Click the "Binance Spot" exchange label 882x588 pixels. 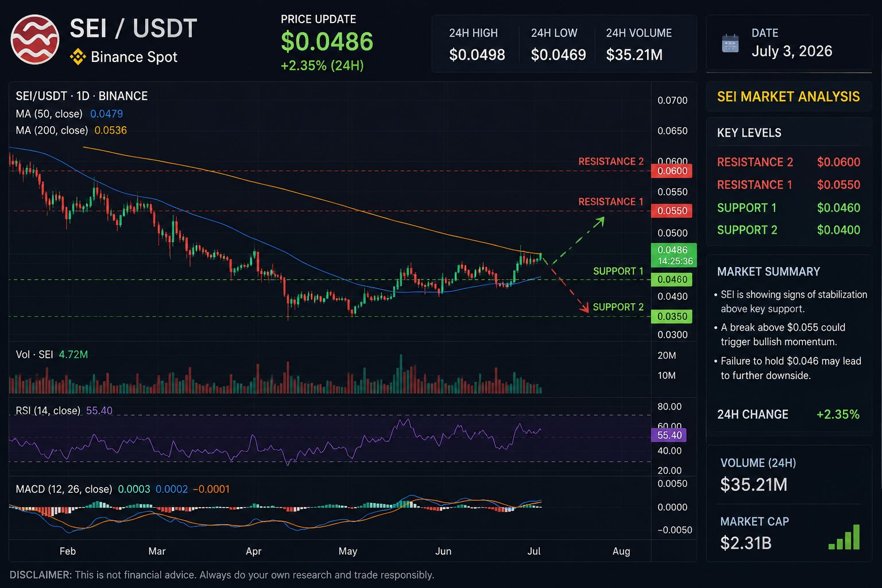[x=134, y=57]
